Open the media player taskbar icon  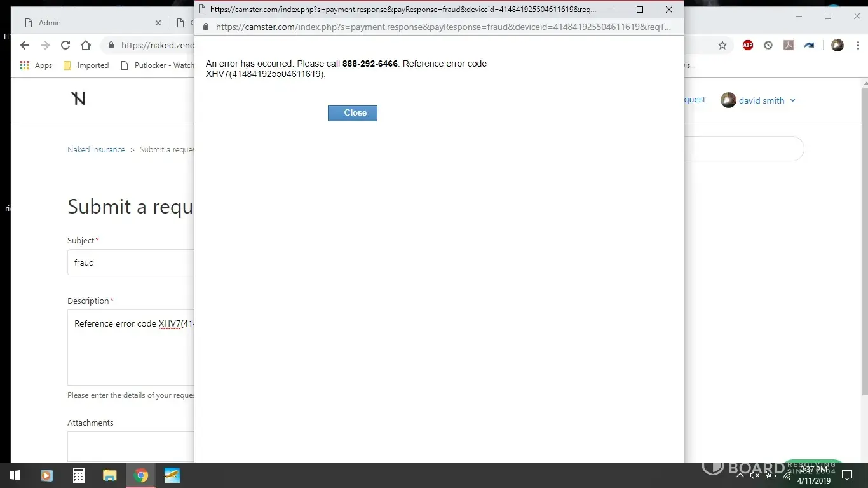click(x=46, y=475)
